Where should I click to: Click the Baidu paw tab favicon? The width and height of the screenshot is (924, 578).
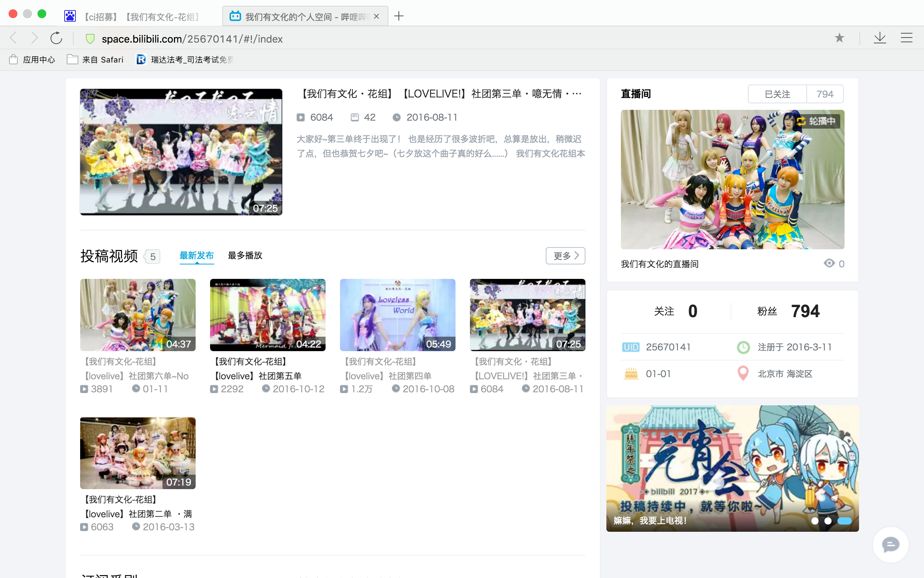click(x=70, y=16)
